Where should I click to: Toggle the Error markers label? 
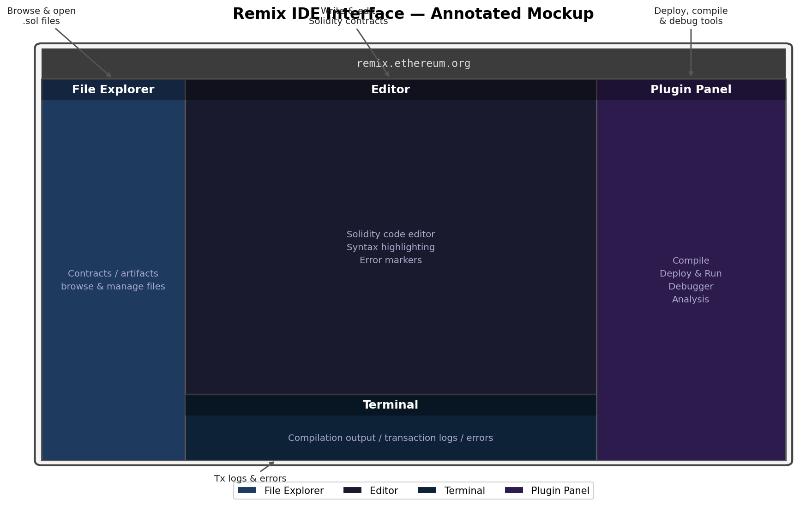[x=391, y=260]
